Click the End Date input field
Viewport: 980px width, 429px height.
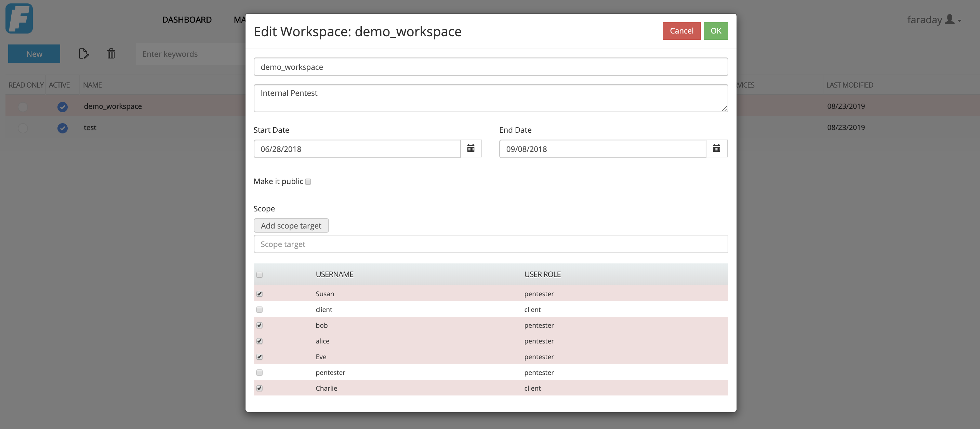(602, 149)
